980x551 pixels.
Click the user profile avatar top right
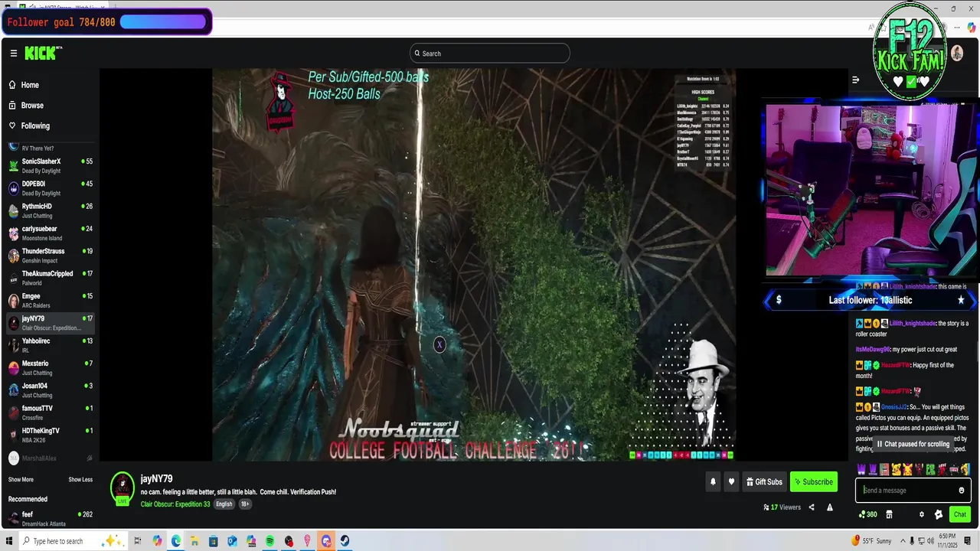pyautogui.click(x=956, y=53)
